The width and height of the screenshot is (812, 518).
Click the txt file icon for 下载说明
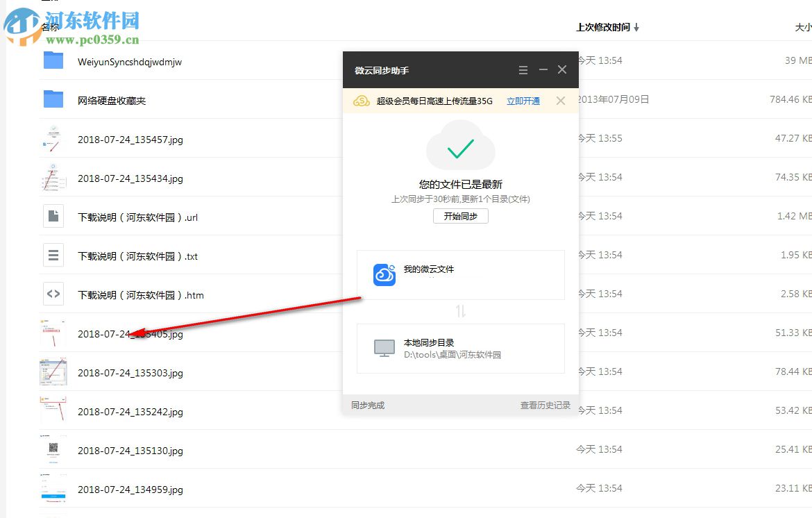tap(53, 255)
